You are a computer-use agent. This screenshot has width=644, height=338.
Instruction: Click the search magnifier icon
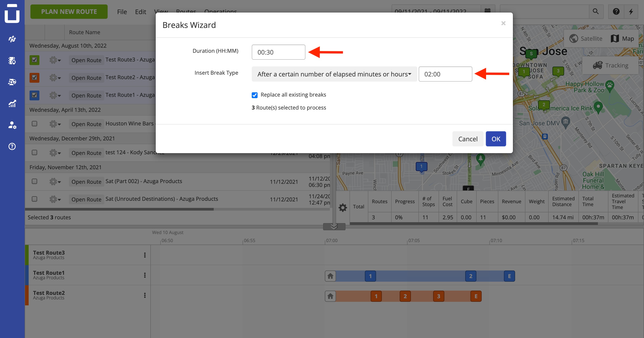[x=596, y=11]
